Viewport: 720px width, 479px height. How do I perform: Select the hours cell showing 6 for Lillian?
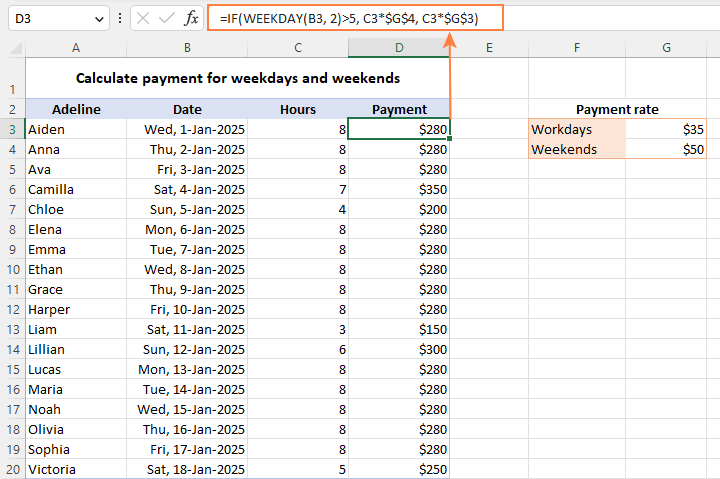[298, 349]
